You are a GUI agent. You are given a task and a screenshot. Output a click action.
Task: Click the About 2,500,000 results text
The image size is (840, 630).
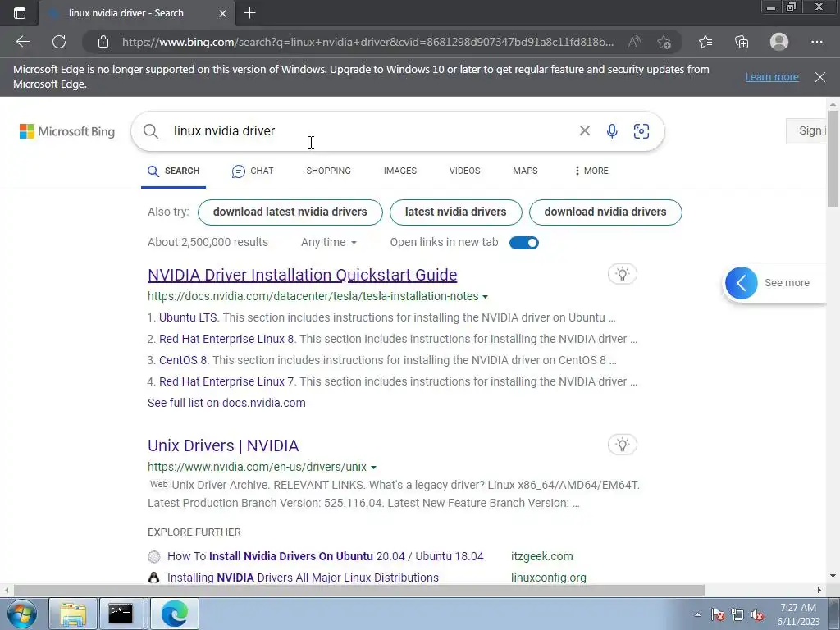pyautogui.click(x=208, y=242)
